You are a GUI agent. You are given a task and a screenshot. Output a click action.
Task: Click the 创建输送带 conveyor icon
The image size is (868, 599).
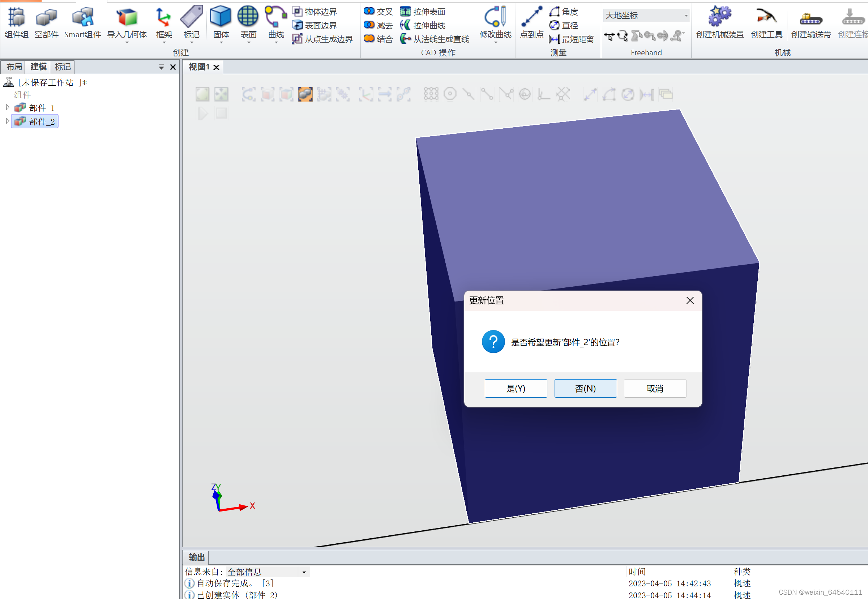(811, 18)
